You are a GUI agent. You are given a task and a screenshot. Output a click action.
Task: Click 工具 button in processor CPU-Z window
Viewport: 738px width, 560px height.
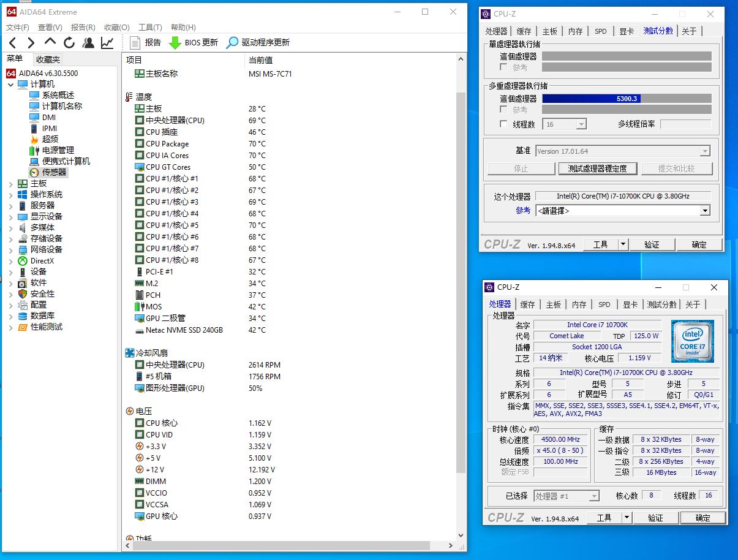604,518
